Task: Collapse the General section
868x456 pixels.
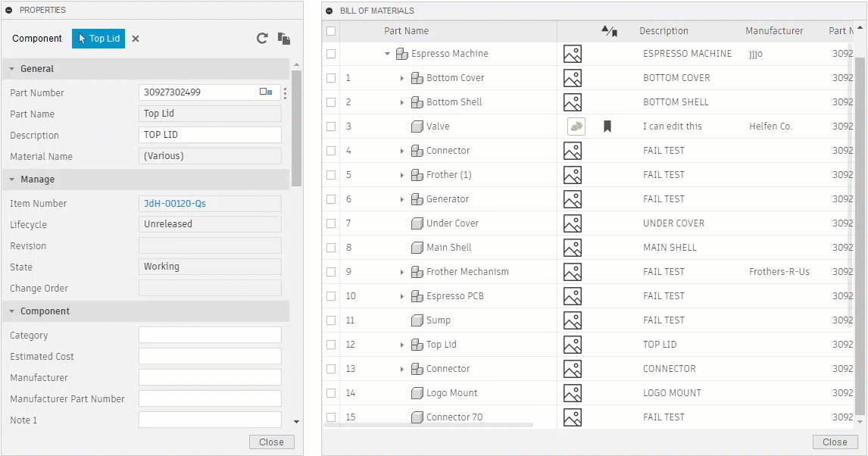Action: (11, 69)
